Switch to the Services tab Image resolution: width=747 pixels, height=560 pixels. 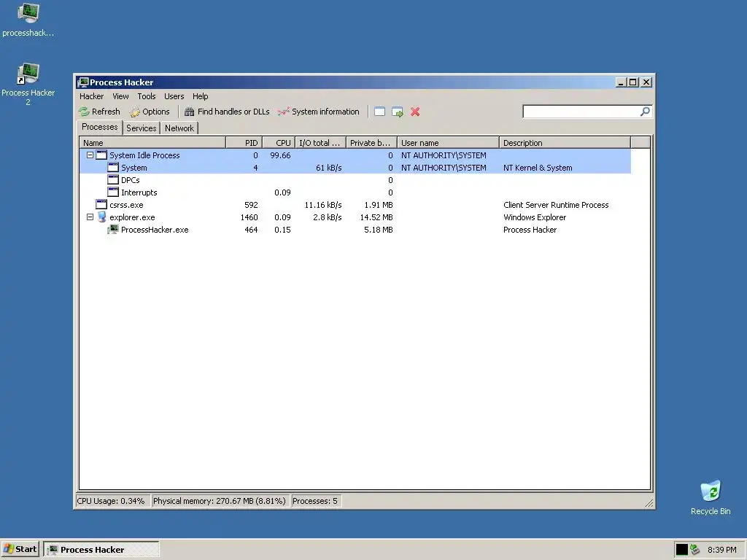[141, 128]
